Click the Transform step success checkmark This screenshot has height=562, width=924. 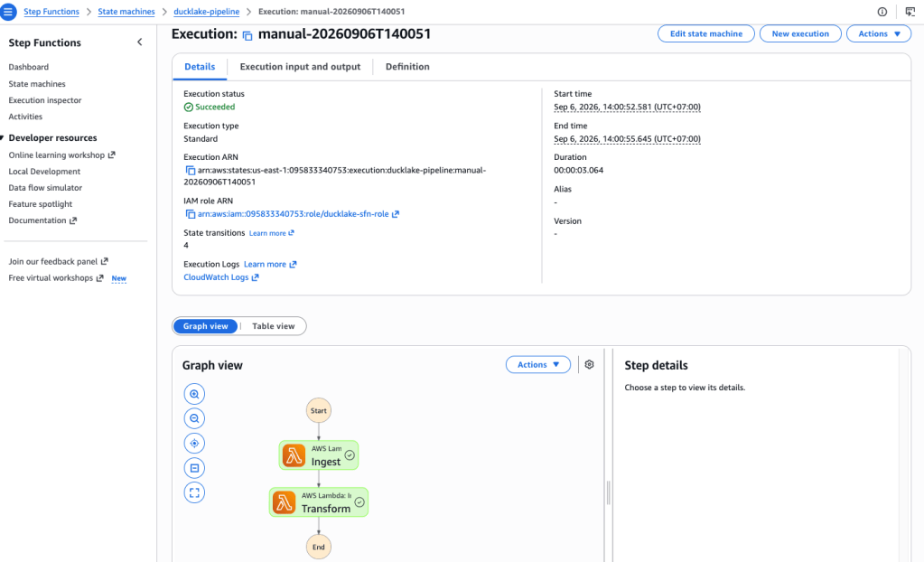[x=359, y=502]
